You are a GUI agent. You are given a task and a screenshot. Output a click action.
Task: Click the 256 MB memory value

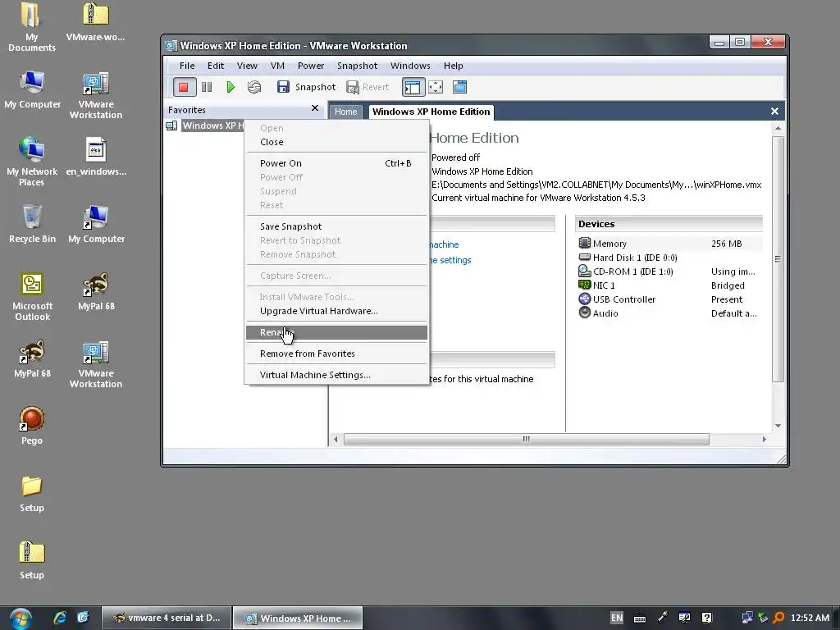(727, 244)
